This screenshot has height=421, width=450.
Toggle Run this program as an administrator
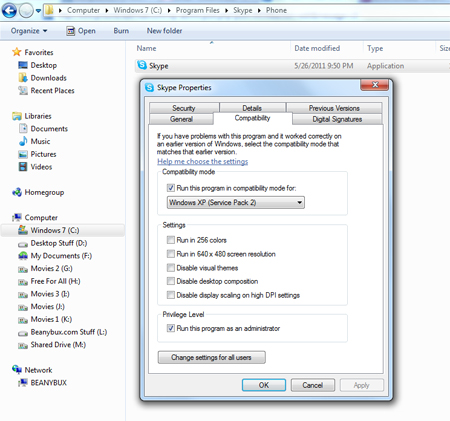tap(171, 328)
